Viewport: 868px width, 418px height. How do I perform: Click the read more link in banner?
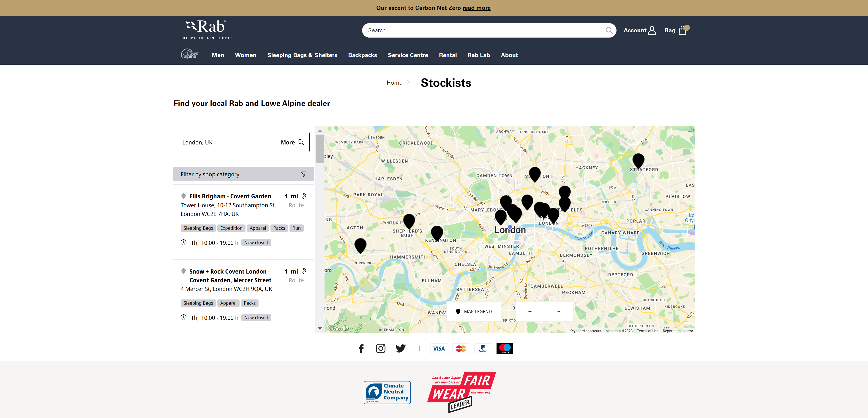(x=476, y=8)
